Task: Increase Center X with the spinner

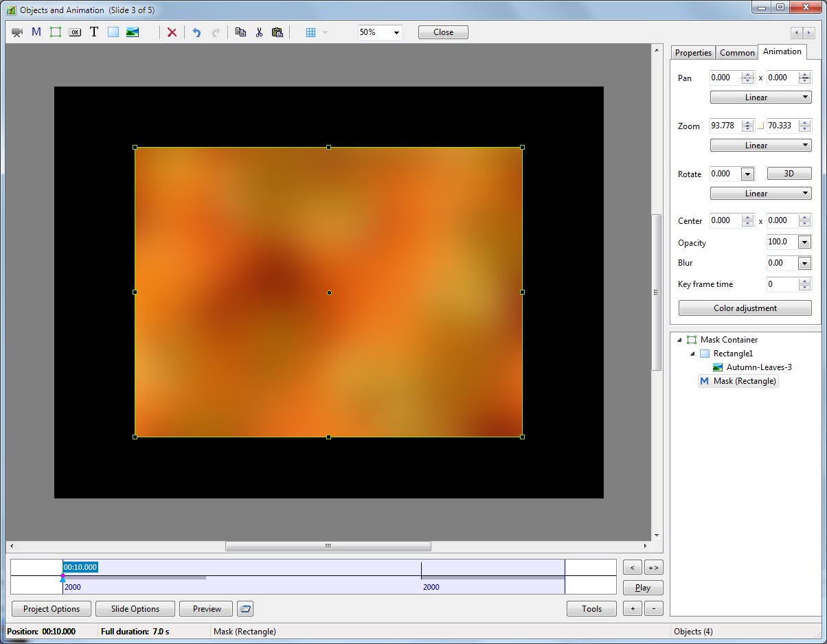Action: pos(748,217)
